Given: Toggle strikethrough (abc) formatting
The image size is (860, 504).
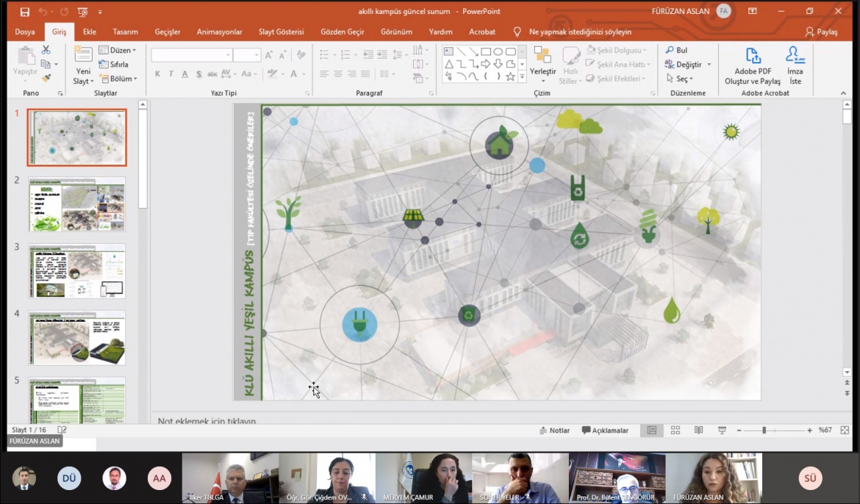Looking at the screenshot, I should 212,74.
